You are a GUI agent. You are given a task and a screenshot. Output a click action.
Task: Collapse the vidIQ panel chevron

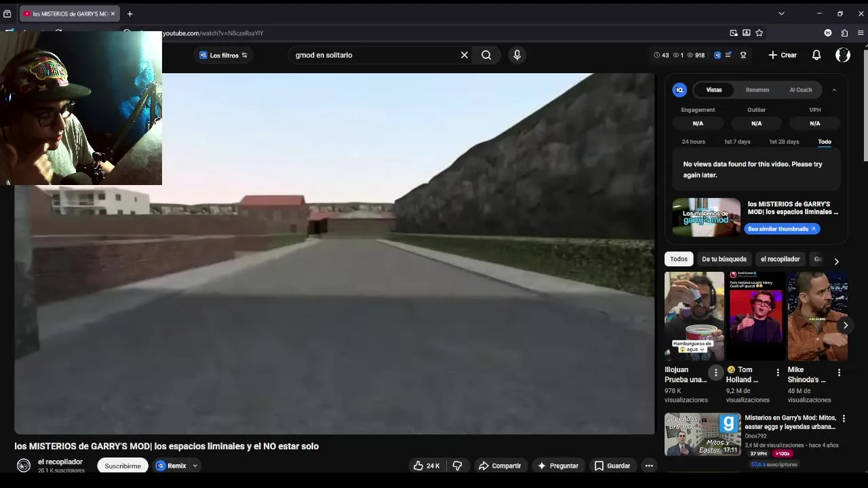834,89
